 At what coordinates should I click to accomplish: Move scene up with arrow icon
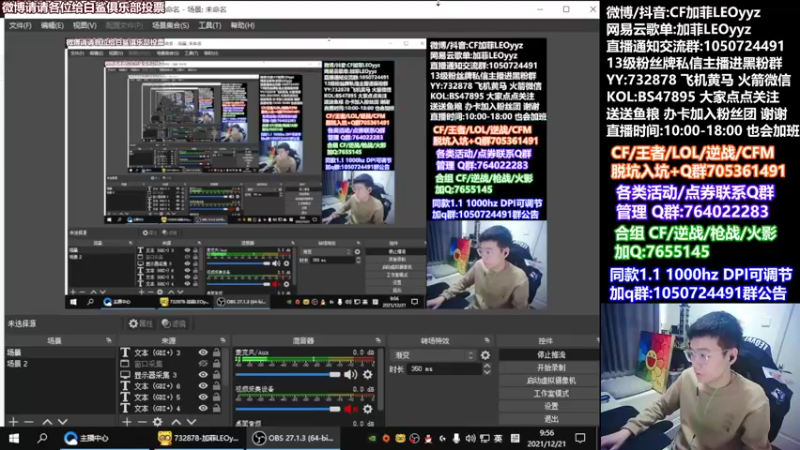click(47, 422)
